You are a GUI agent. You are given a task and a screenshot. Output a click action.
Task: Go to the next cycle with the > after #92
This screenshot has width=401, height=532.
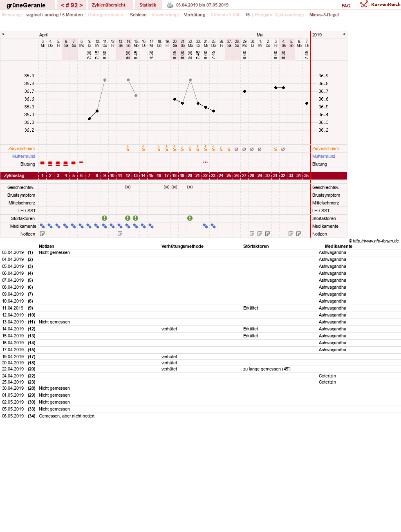point(81,5)
